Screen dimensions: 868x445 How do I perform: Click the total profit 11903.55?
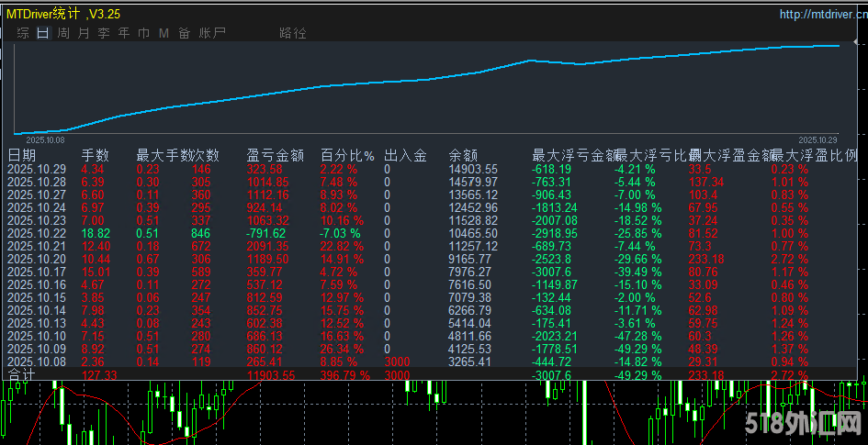(270, 374)
